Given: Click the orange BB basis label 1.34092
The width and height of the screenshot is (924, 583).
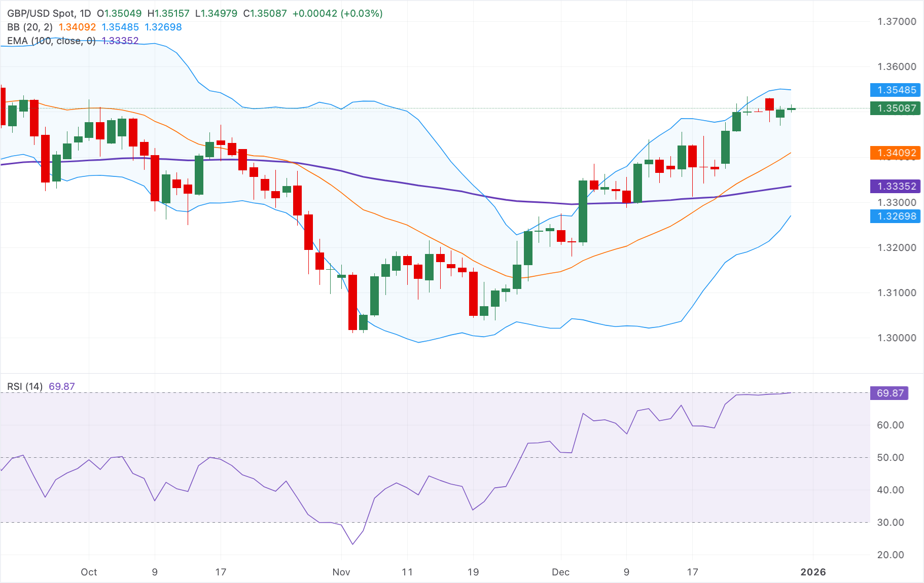Looking at the screenshot, I should (x=895, y=153).
